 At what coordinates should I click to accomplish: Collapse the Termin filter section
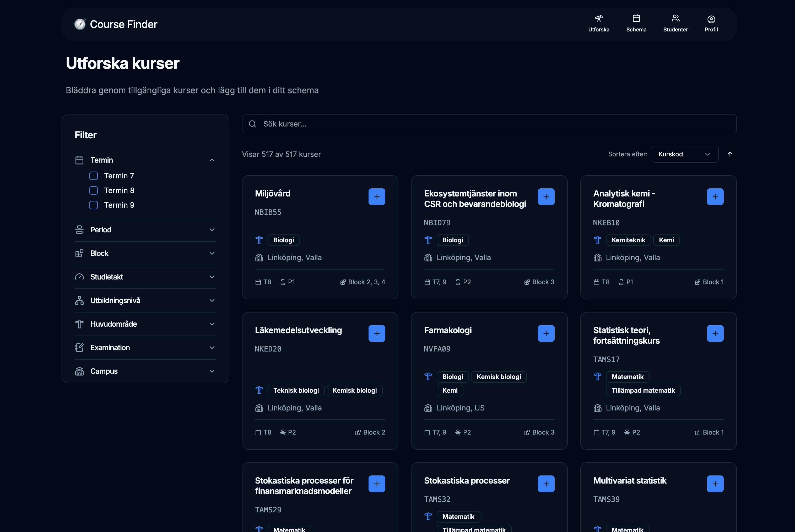[212, 160]
